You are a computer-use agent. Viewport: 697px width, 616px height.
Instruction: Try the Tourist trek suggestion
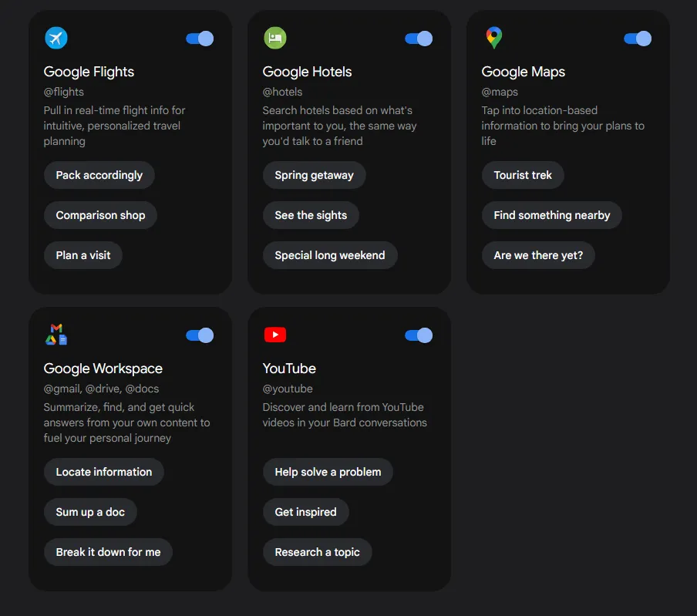[x=523, y=175]
